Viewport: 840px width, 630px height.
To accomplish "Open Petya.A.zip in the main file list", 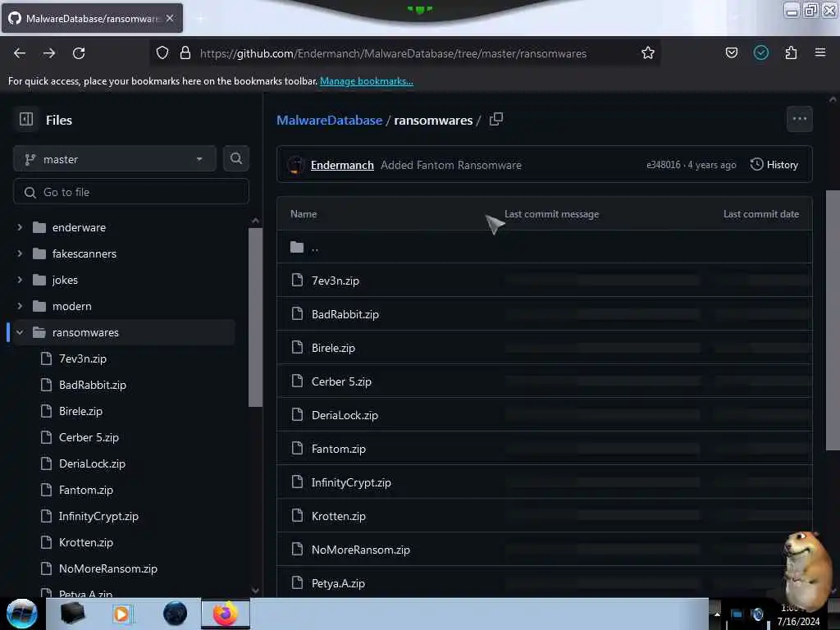I will (x=338, y=583).
